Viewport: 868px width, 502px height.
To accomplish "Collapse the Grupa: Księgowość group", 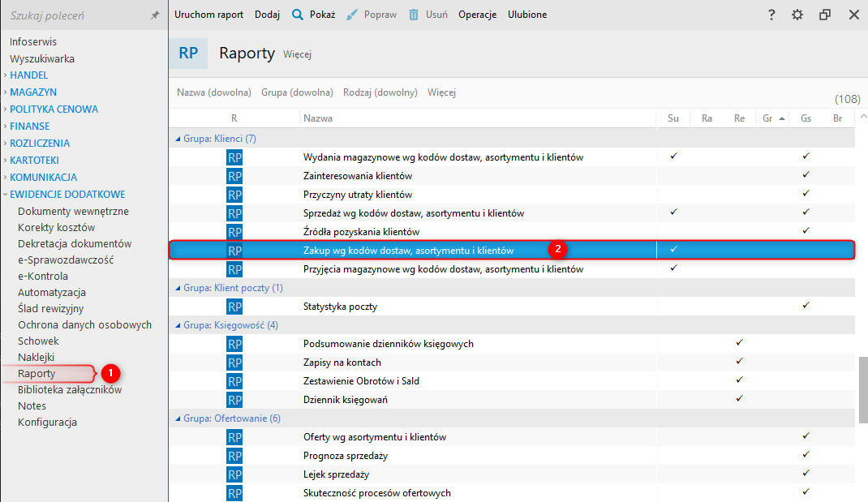I will point(178,325).
